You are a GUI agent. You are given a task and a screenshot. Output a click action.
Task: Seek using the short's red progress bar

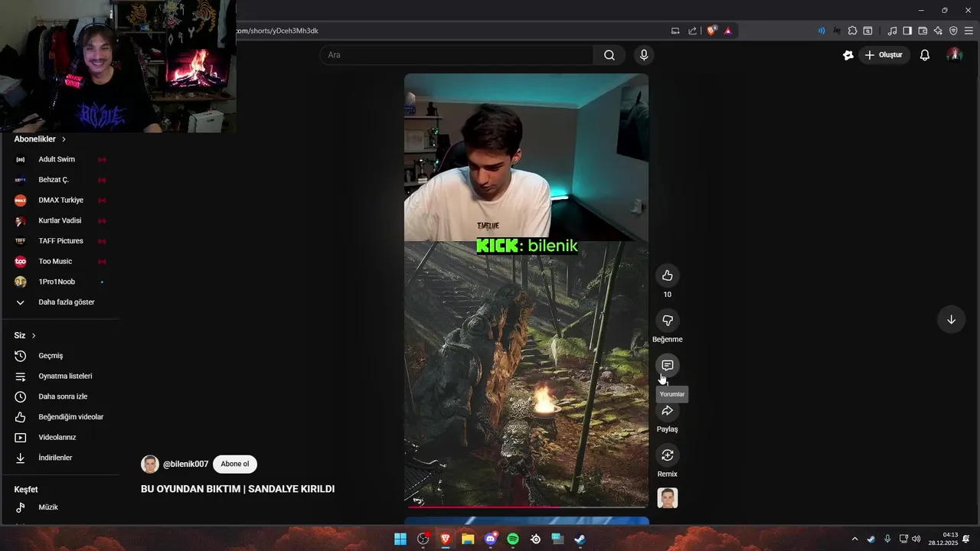527,507
